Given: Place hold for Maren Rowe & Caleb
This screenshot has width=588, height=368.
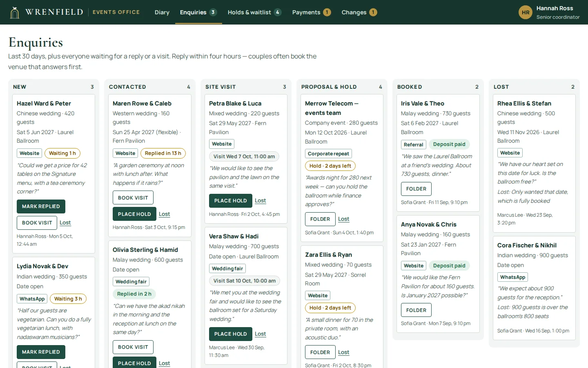Looking at the screenshot, I should [x=134, y=214].
